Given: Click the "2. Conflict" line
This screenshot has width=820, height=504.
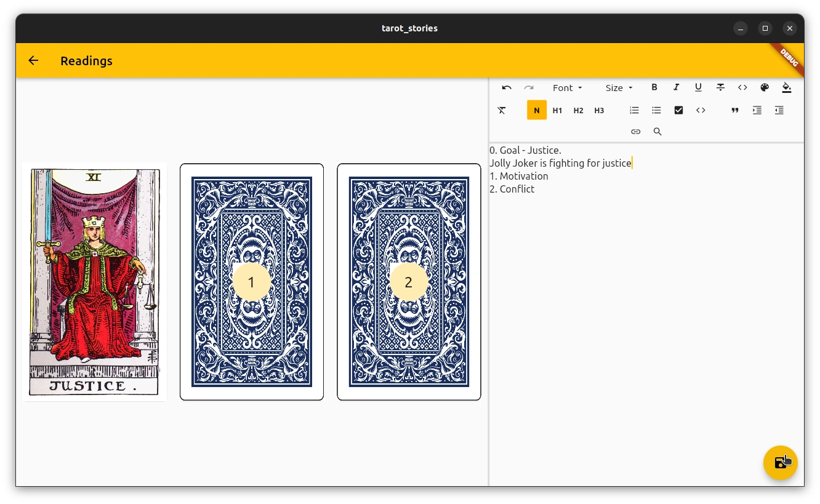Looking at the screenshot, I should tap(512, 189).
